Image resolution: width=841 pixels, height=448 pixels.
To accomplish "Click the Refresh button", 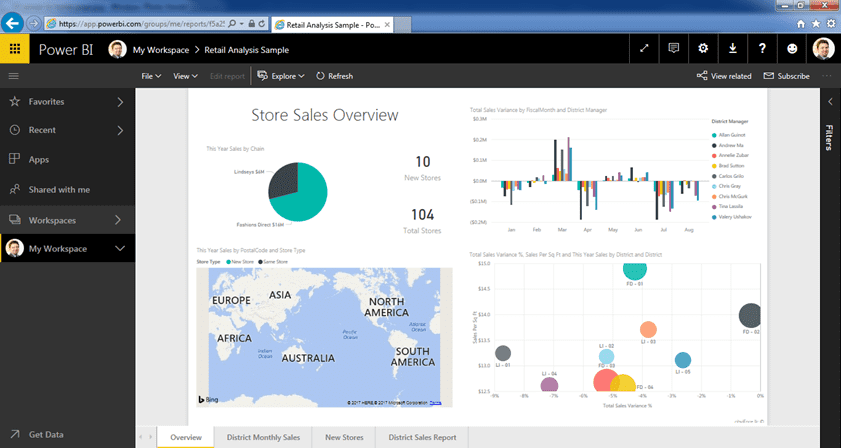I will click(334, 76).
